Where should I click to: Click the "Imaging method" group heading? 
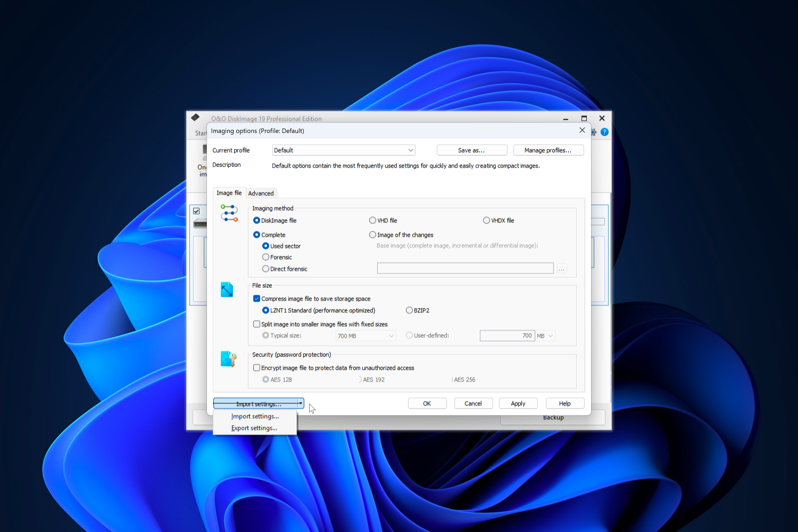[273, 209]
